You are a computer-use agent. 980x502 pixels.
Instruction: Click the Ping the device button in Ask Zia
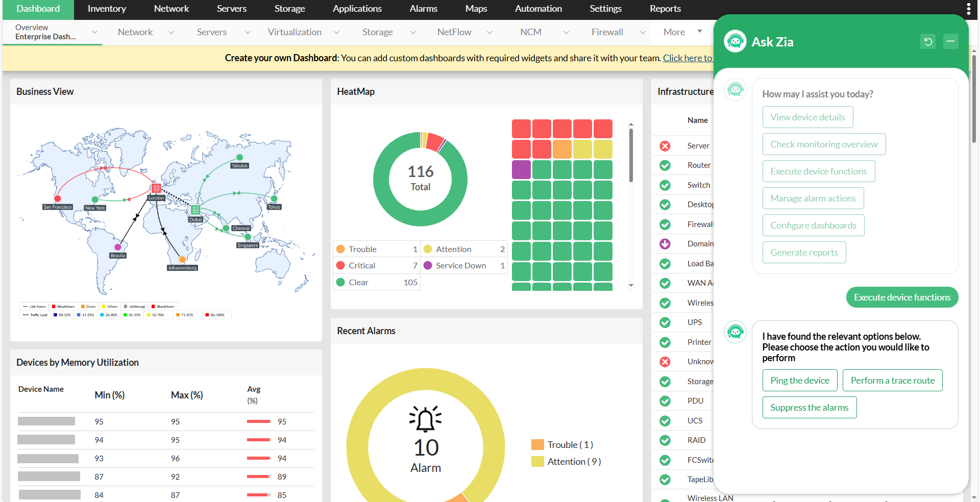point(799,380)
